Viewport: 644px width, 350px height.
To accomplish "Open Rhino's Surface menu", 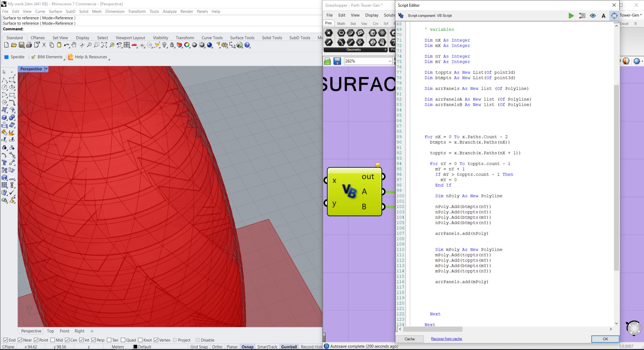I will [x=55, y=11].
